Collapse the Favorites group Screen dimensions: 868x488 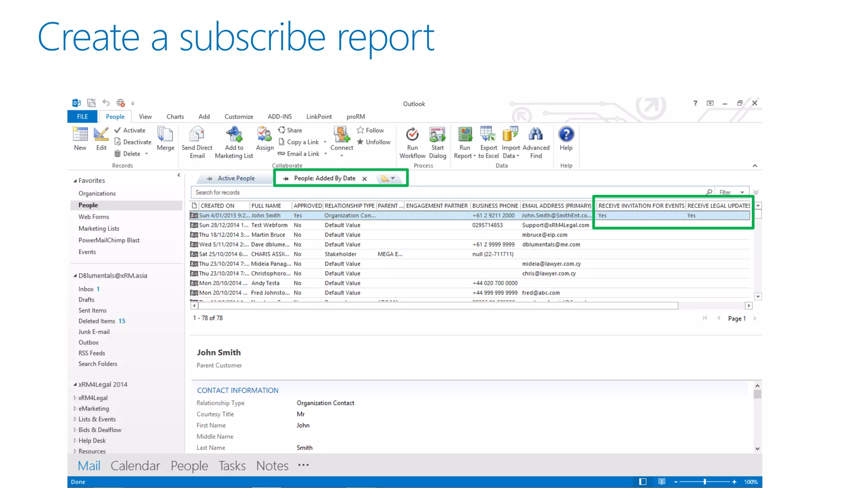pyautogui.click(x=75, y=181)
